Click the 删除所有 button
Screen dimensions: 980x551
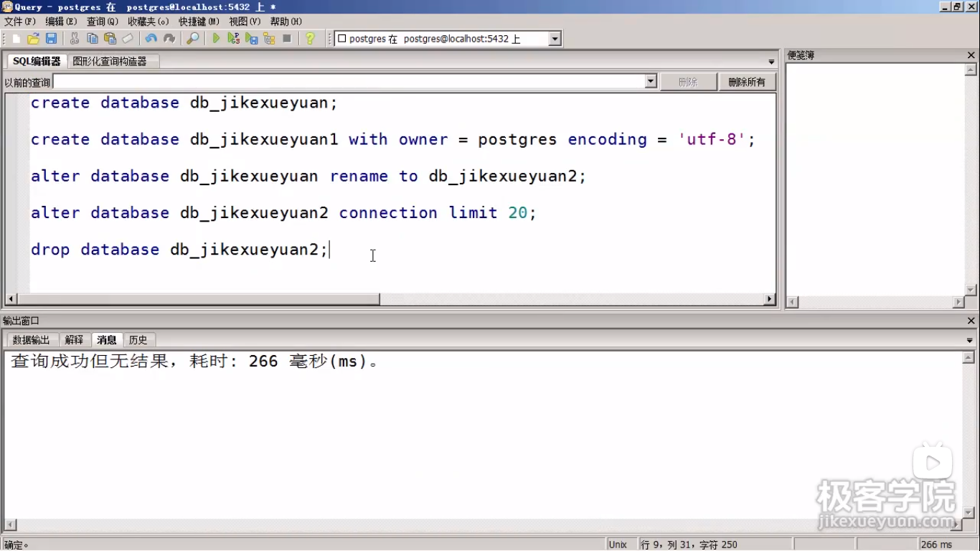[747, 81]
